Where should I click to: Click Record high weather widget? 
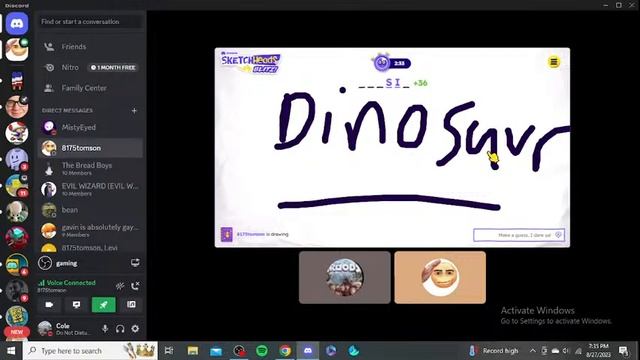click(x=494, y=351)
